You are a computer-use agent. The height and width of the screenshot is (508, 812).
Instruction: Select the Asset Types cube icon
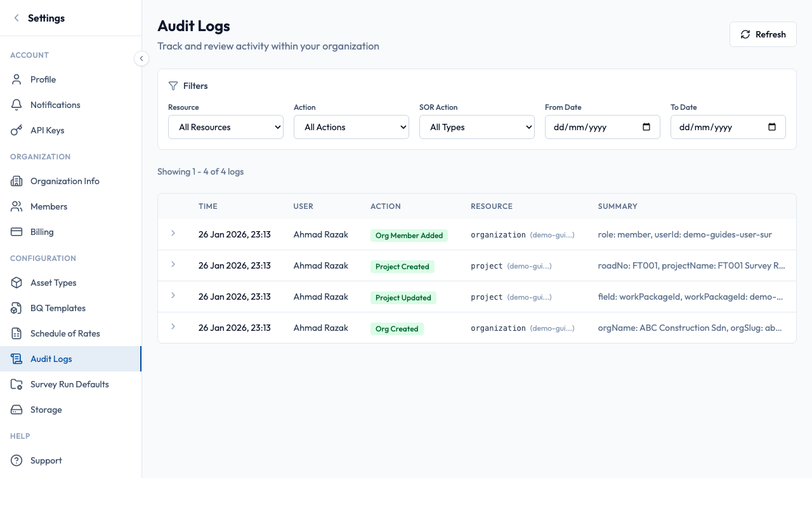click(x=16, y=282)
